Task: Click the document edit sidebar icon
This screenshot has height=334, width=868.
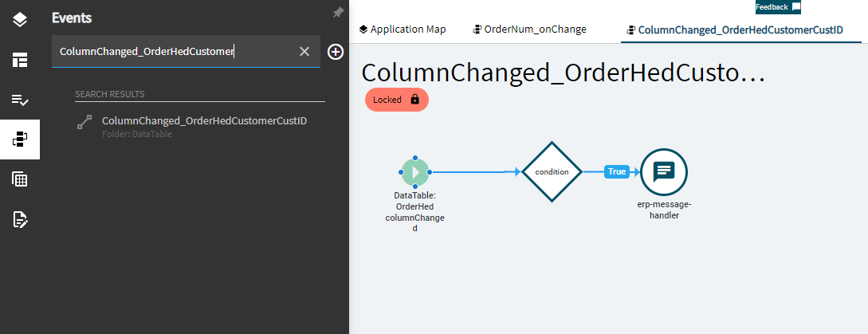Action: 20,219
